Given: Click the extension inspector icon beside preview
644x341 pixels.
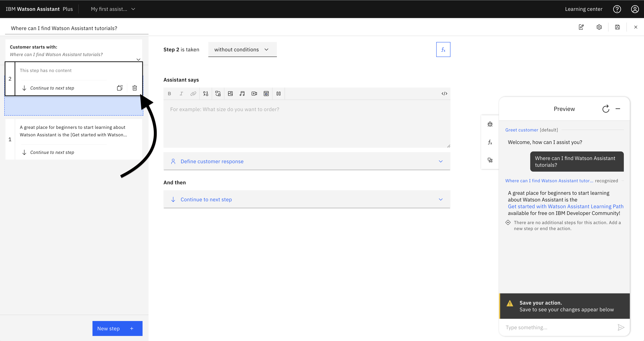Looking at the screenshot, I should (490, 160).
